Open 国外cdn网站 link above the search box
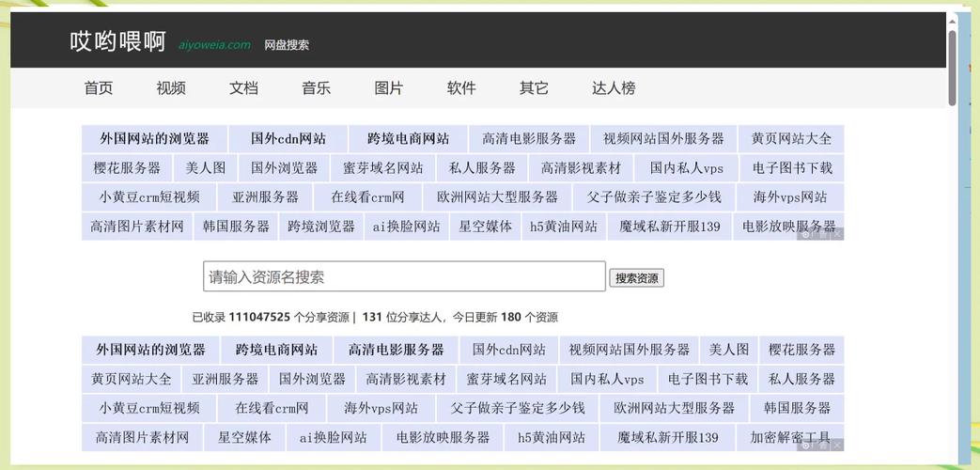 [288, 139]
